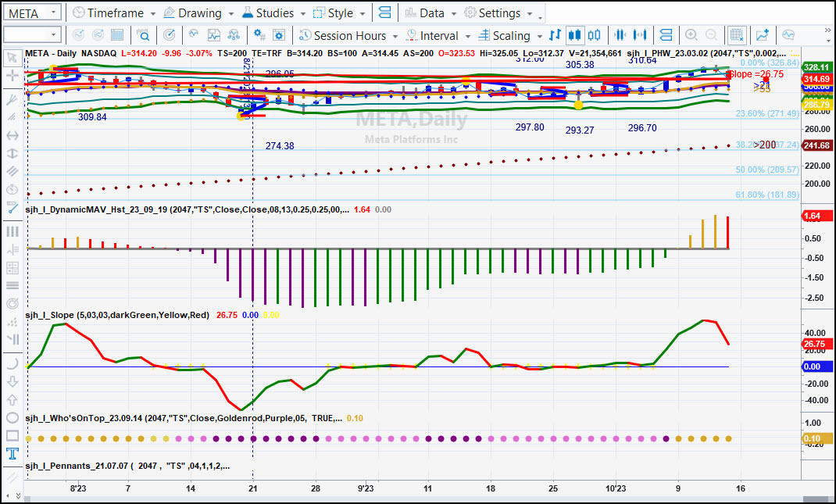Click the second-toolbar stacked panels icon
The image size is (836, 504).
click(x=666, y=35)
